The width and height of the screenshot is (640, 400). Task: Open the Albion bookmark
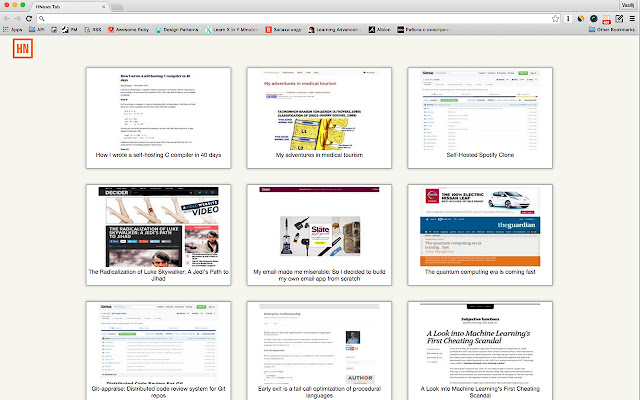tap(380, 29)
